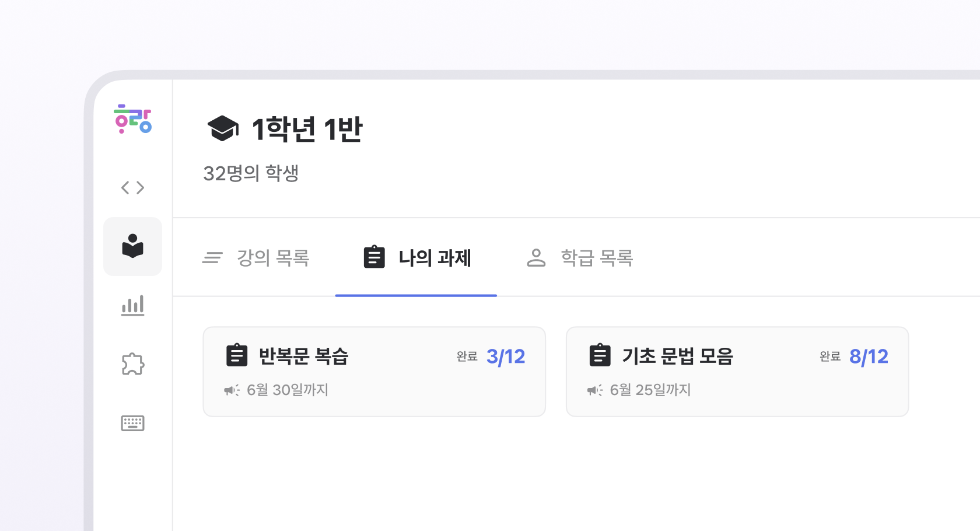The height and width of the screenshot is (531, 980).
Task: Click the 8/12 completion count
Action: (869, 357)
